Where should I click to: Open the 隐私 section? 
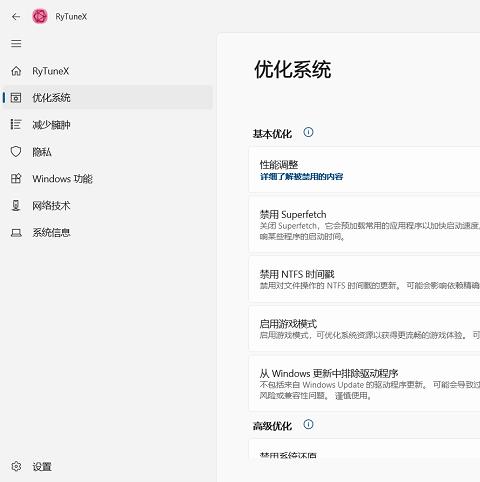coord(107,152)
